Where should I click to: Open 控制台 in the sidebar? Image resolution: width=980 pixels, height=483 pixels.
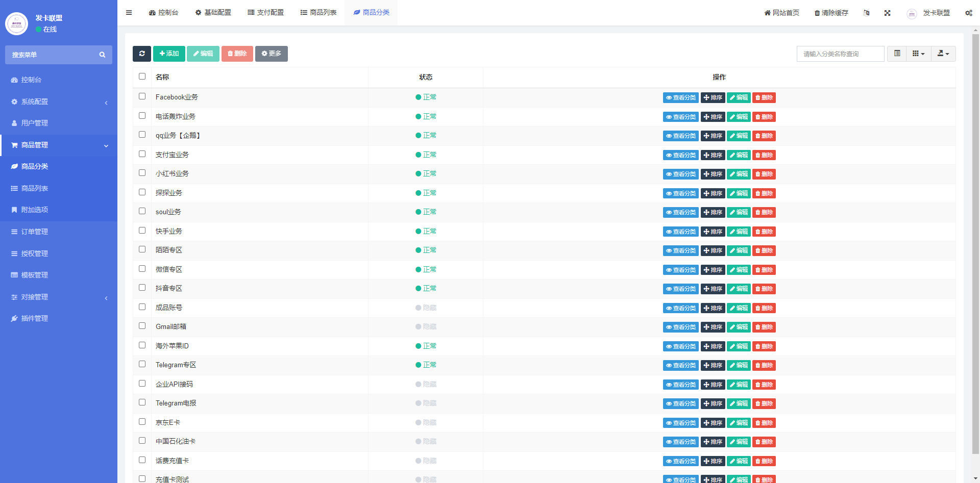tap(59, 80)
